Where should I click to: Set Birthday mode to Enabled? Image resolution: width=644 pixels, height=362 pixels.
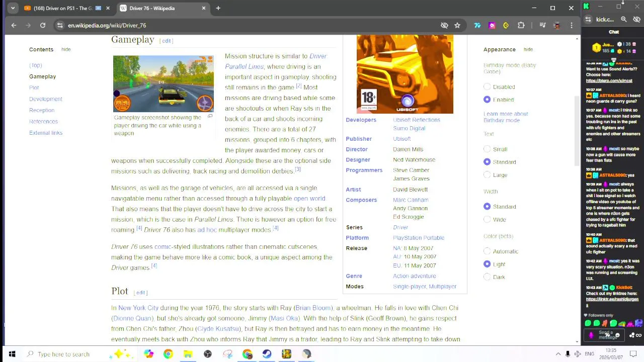pos(487,100)
